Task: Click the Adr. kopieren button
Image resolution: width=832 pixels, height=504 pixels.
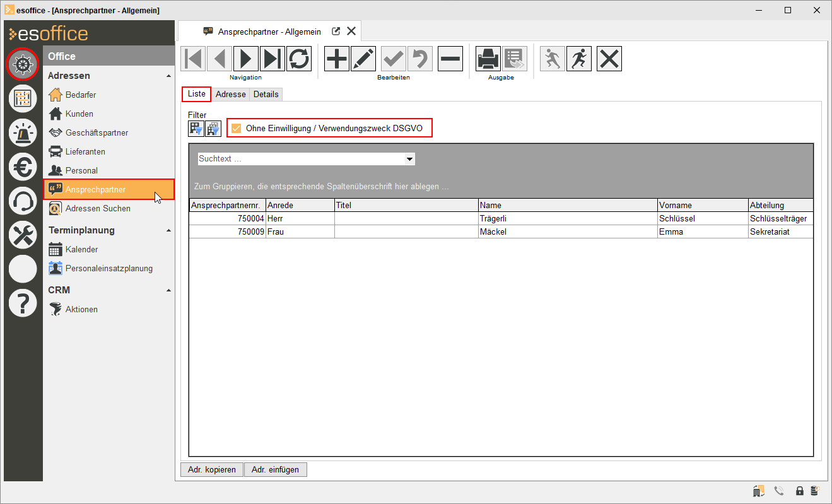Action: pyautogui.click(x=212, y=469)
